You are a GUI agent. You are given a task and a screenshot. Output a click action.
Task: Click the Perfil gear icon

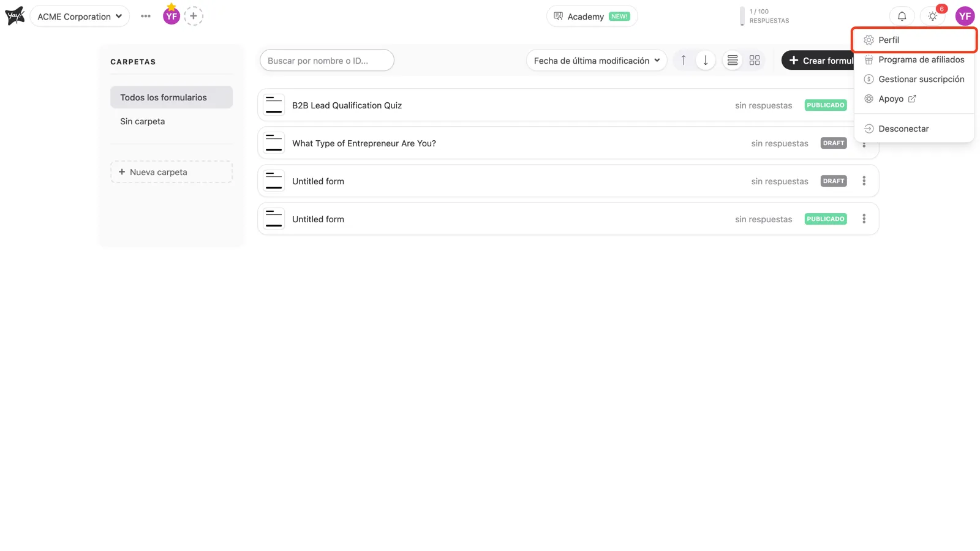pyautogui.click(x=869, y=40)
